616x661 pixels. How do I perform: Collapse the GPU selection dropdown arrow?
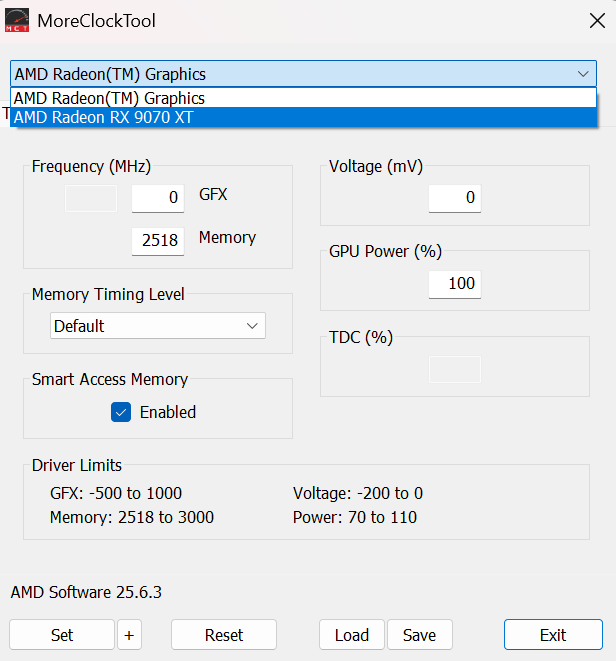(583, 74)
